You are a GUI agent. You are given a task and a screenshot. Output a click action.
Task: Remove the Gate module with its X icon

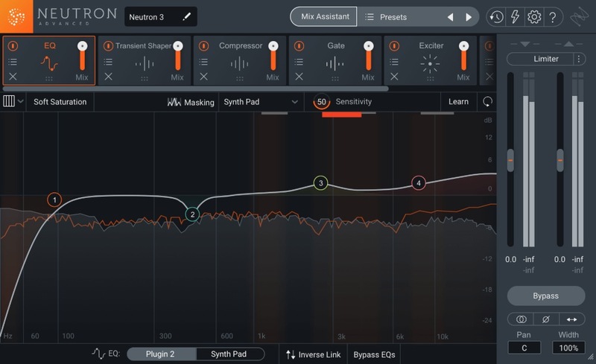[x=299, y=77]
